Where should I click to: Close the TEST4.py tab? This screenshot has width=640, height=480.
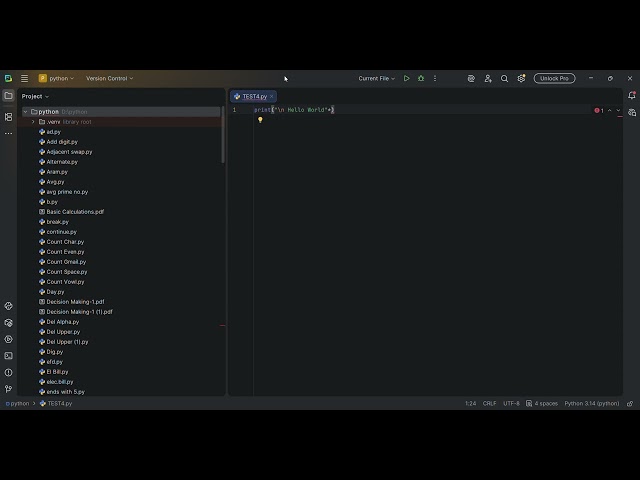coord(271,96)
